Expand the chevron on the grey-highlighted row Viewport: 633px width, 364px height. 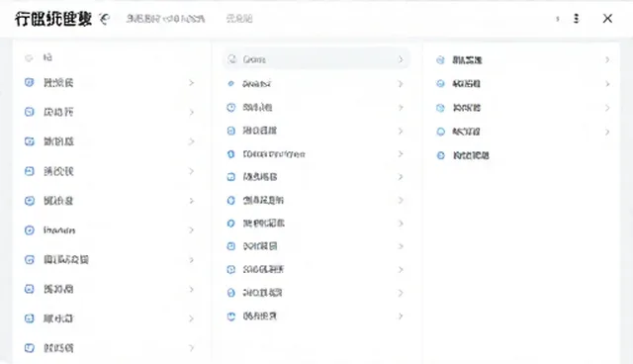click(400, 59)
